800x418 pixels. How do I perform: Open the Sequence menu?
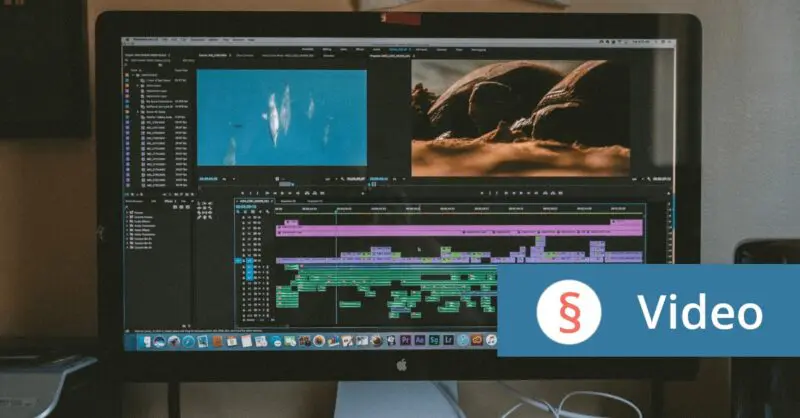(197, 39)
